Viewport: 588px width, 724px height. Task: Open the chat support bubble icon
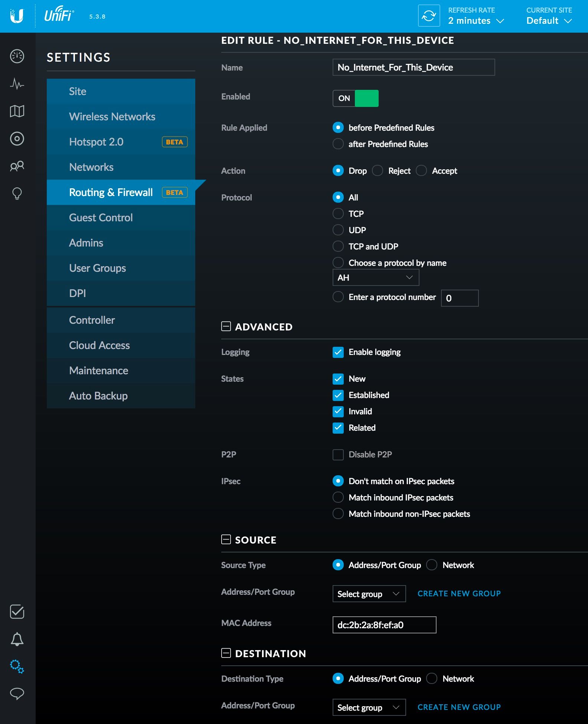tap(17, 694)
